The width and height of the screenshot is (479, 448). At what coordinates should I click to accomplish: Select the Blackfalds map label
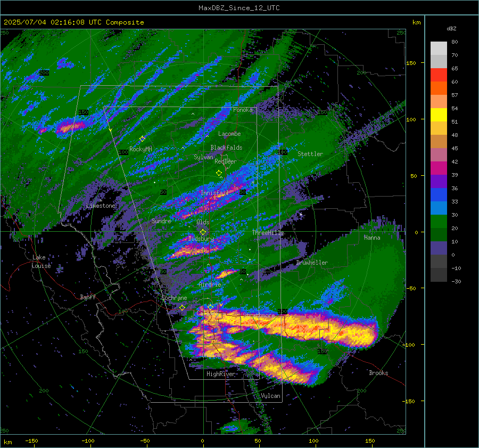tap(226, 148)
